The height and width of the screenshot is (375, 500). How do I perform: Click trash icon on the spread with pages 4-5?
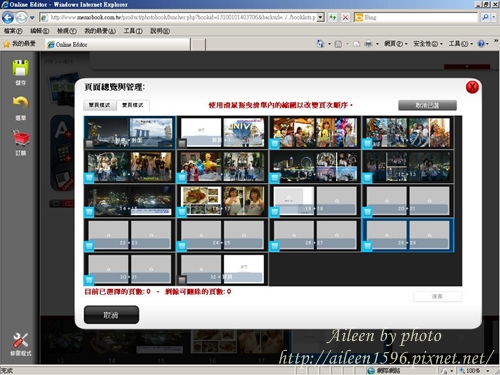367,144
